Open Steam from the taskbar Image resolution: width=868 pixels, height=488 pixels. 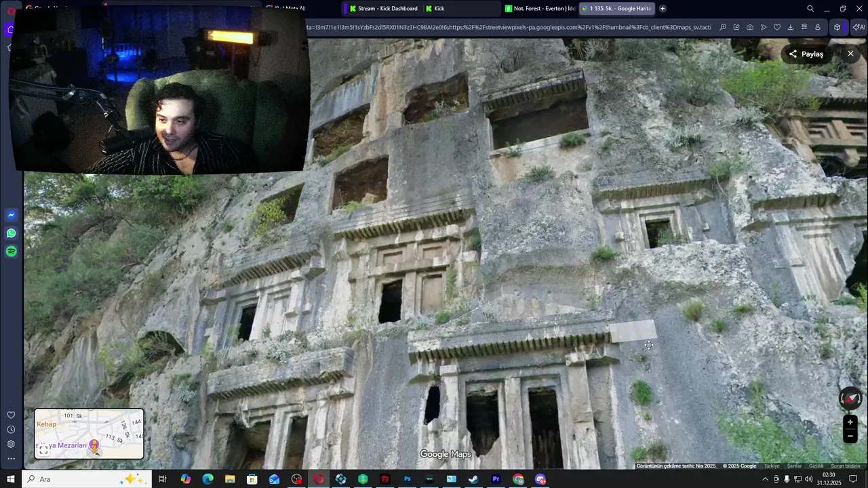point(473,479)
